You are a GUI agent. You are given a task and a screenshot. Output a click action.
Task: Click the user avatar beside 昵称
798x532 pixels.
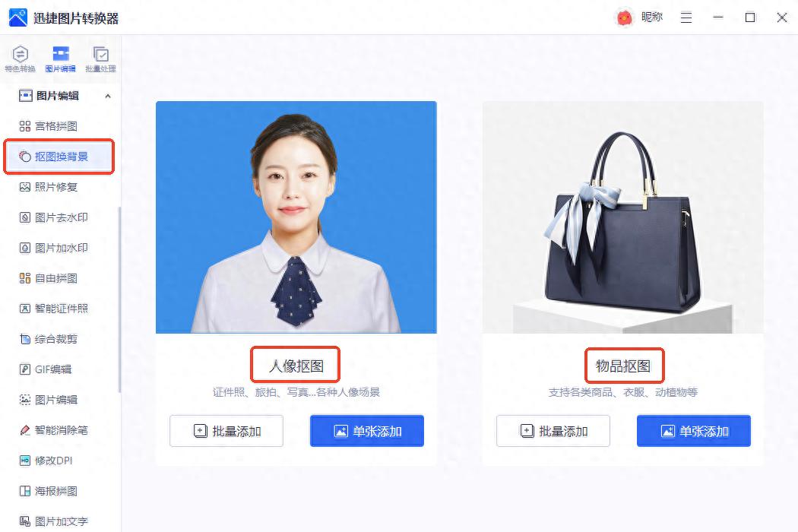click(625, 17)
